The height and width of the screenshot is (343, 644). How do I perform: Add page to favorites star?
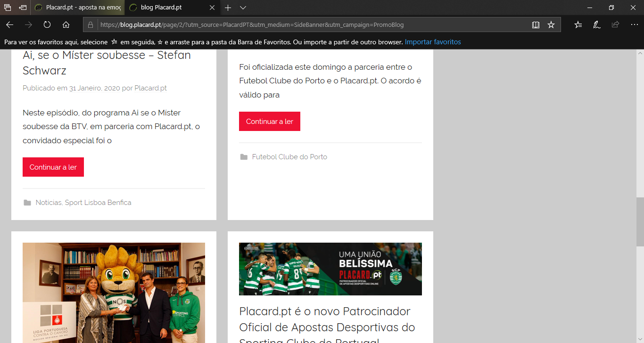(x=551, y=24)
